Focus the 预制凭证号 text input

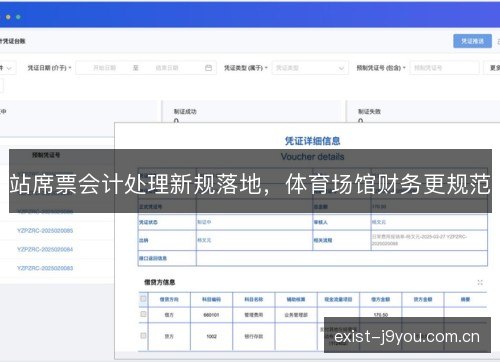tap(444, 68)
